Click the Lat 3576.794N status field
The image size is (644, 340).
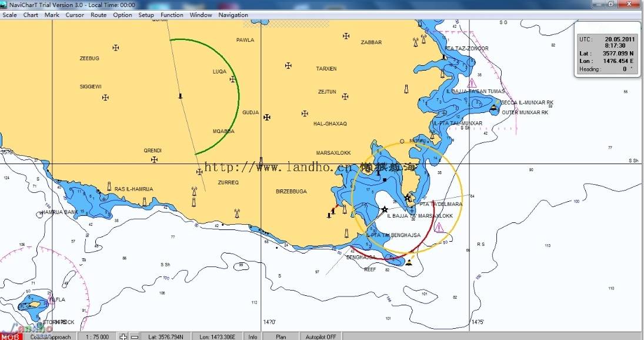click(x=166, y=336)
